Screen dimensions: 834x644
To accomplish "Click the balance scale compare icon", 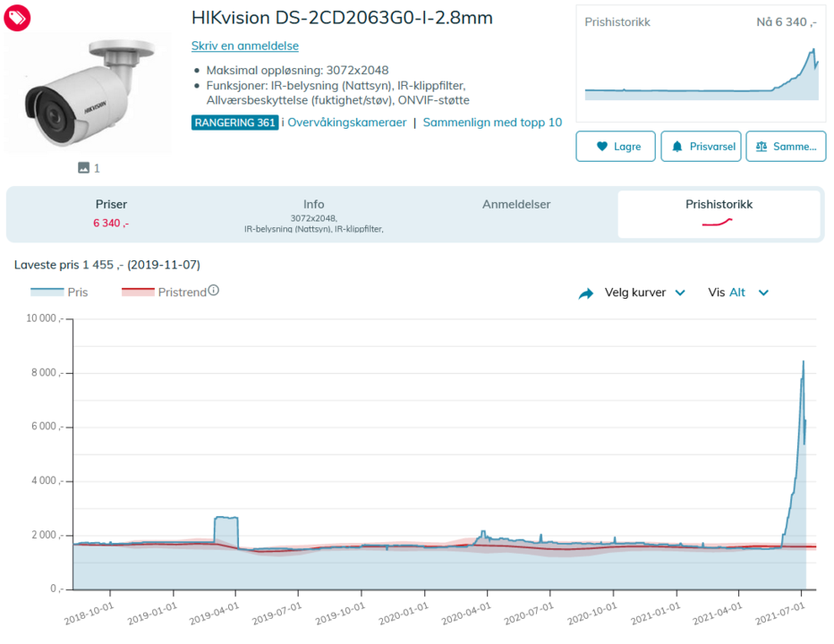I will coord(762,147).
